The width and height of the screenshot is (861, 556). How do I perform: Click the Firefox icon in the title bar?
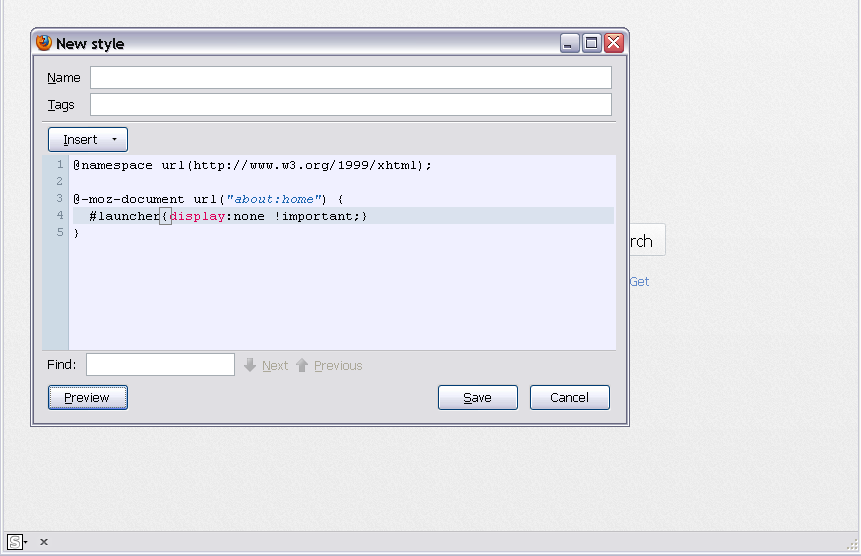click(44, 43)
